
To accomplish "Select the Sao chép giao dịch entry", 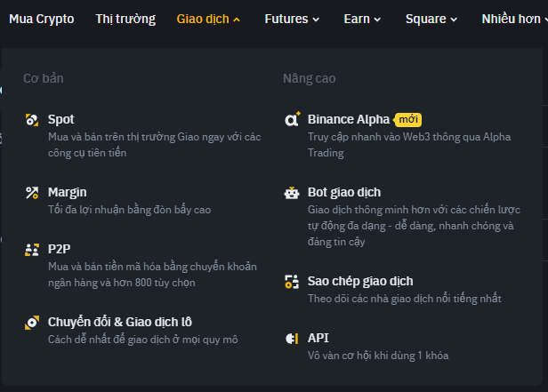I will coord(360,282).
